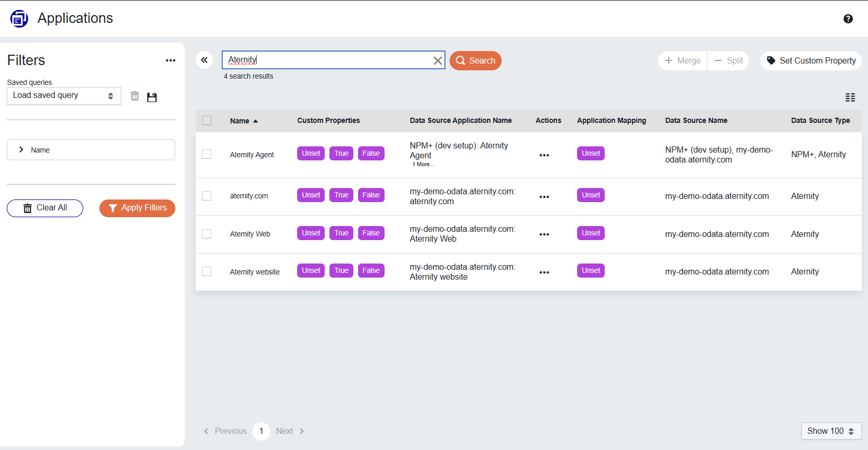Save the current query with floppy icon
The width and height of the screenshot is (868, 450).
coord(152,97)
